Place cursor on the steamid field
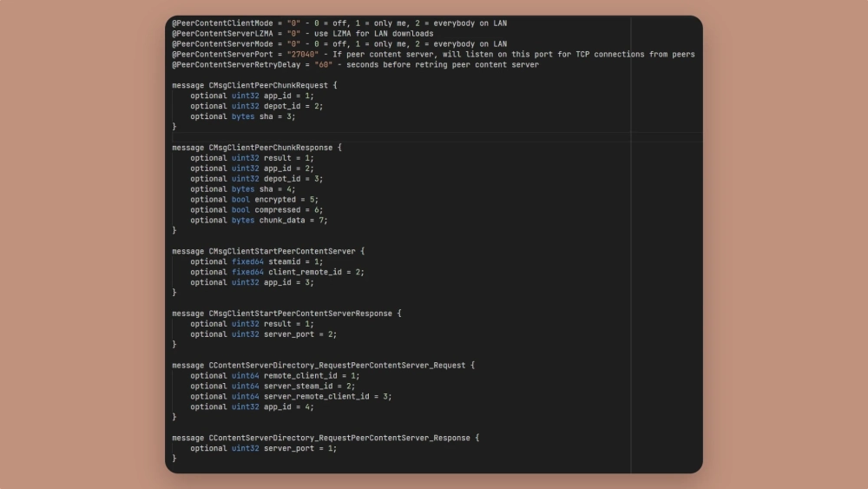Image resolution: width=868 pixels, height=489 pixels. [x=286, y=261]
